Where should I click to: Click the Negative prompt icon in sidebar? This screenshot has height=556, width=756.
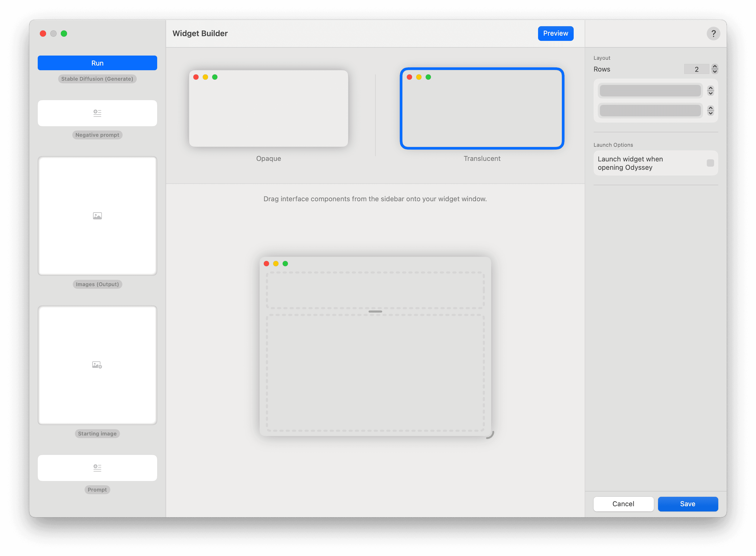97,113
